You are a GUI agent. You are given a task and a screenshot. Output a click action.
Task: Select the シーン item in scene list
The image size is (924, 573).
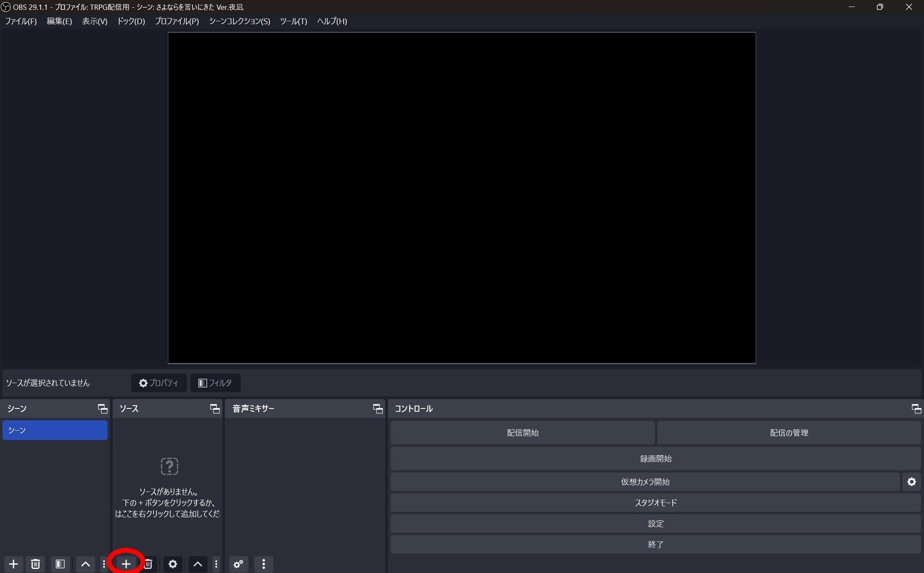[55, 430]
